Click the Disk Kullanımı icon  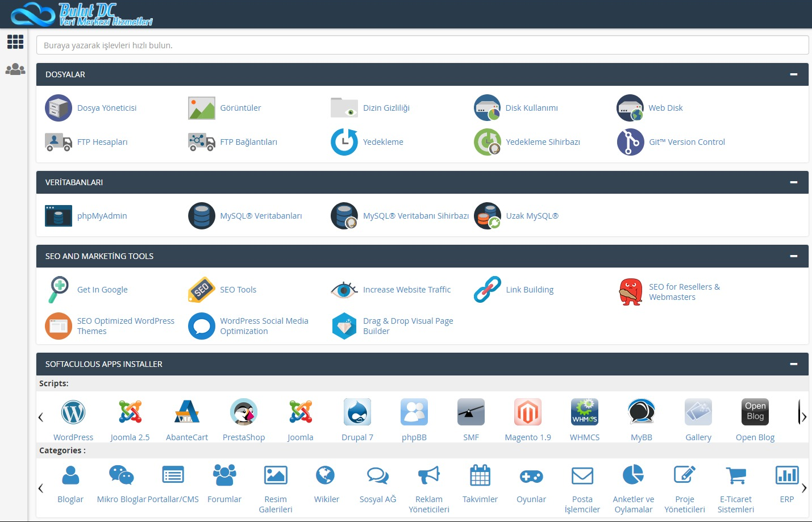click(488, 108)
